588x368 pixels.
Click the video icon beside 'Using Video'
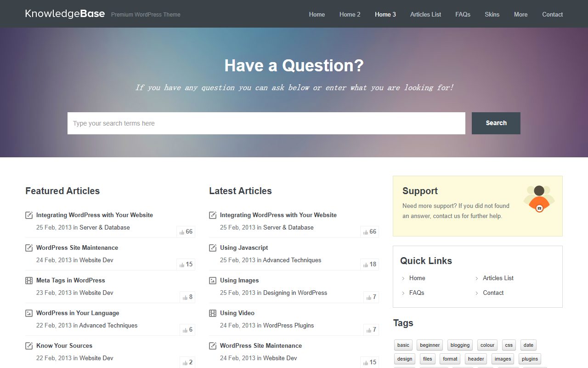213,313
